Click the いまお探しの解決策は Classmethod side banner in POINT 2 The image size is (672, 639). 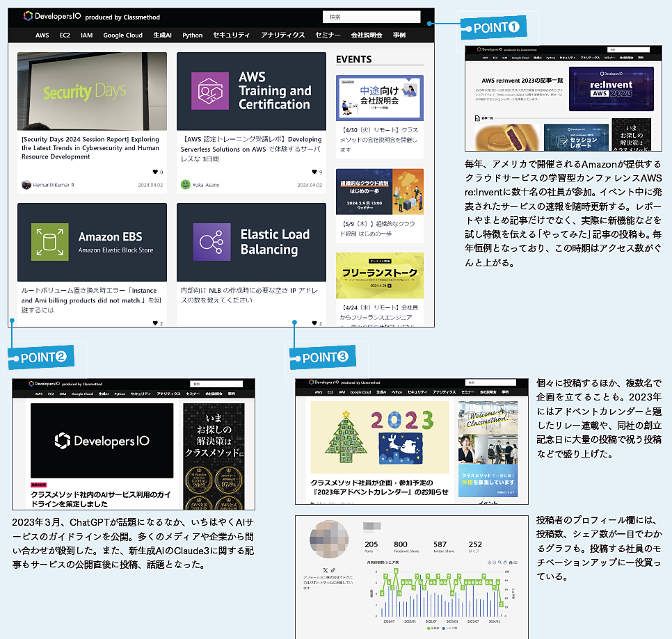coord(214,456)
